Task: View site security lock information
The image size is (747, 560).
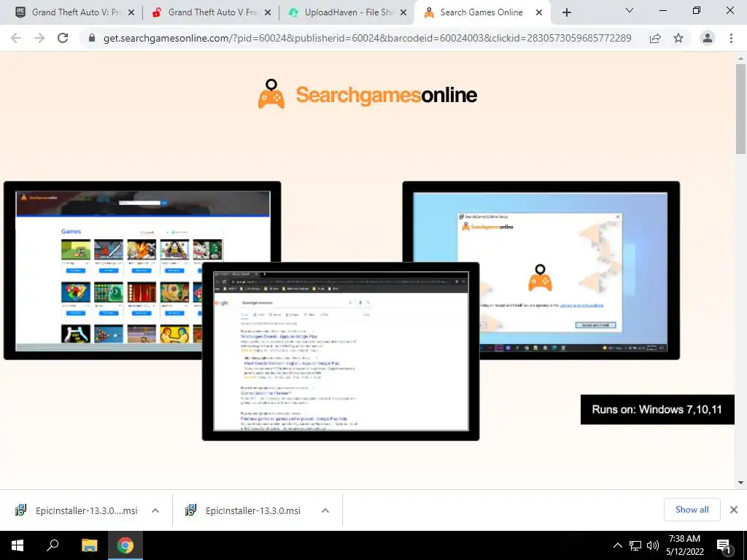Action: tap(92, 38)
